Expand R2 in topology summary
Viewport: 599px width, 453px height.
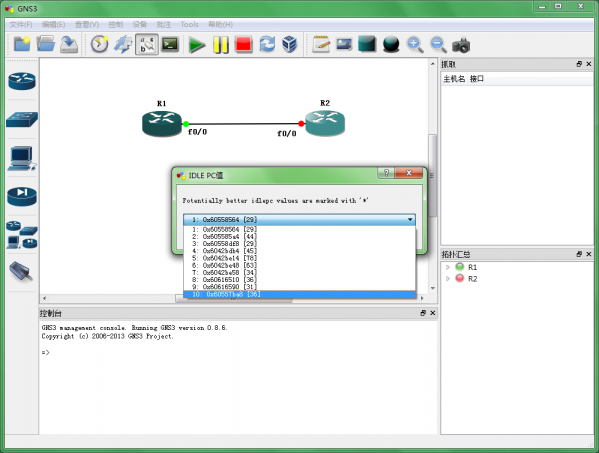tap(448, 279)
